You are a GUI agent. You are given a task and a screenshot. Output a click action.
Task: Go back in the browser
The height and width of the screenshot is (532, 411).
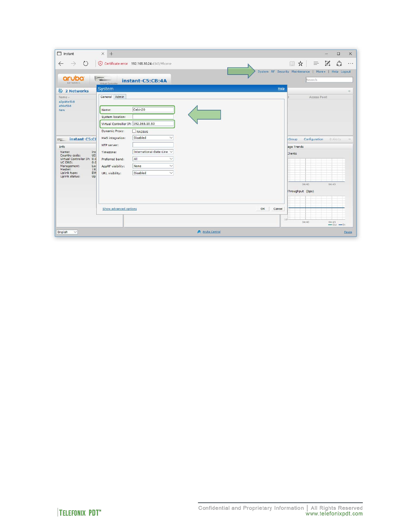(61, 63)
